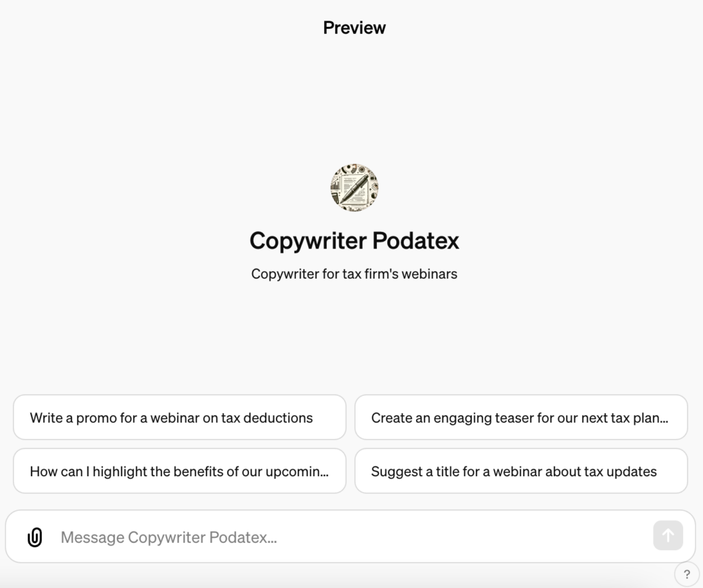
Task: Click the 'Copywriter for tax firm's webinars' description
Action: pos(354,274)
